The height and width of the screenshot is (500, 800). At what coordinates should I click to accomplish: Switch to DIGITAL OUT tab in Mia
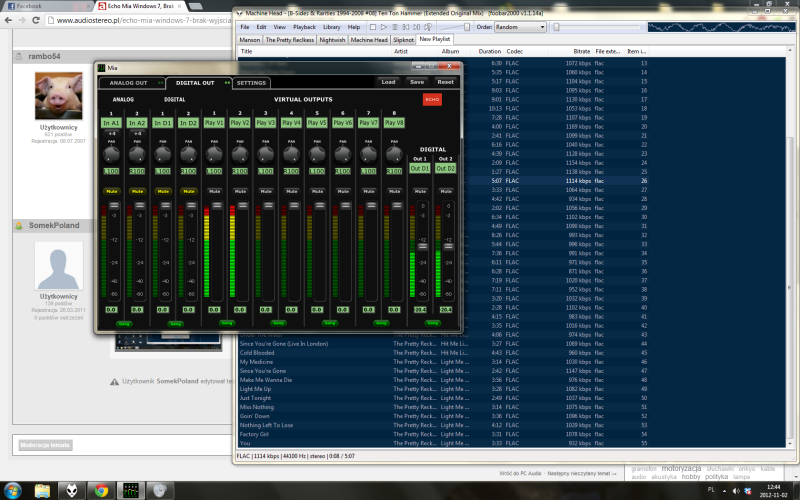click(198, 83)
